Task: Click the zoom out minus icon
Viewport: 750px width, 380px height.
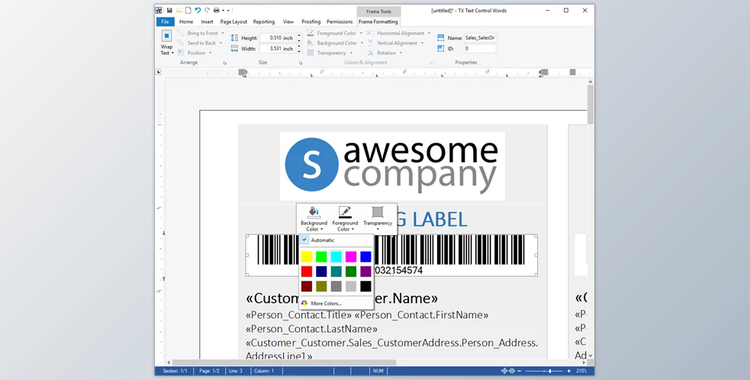Action: pyautogui.click(x=519, y=371)
